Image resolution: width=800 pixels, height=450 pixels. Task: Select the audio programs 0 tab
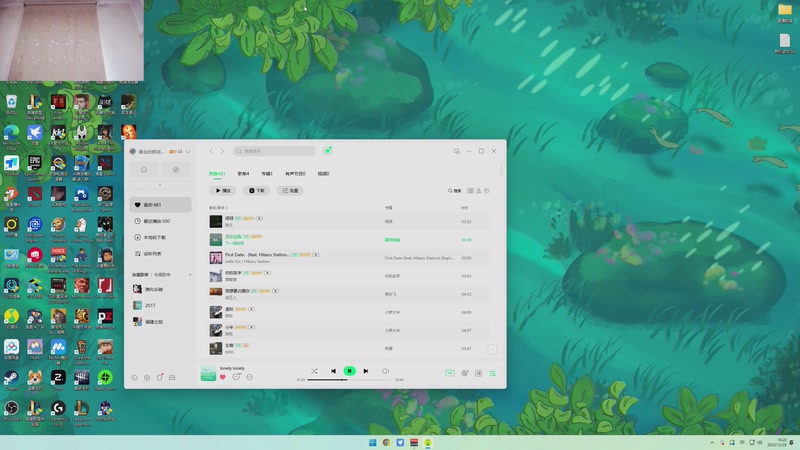pyautogui.click(x=295, y=173)
